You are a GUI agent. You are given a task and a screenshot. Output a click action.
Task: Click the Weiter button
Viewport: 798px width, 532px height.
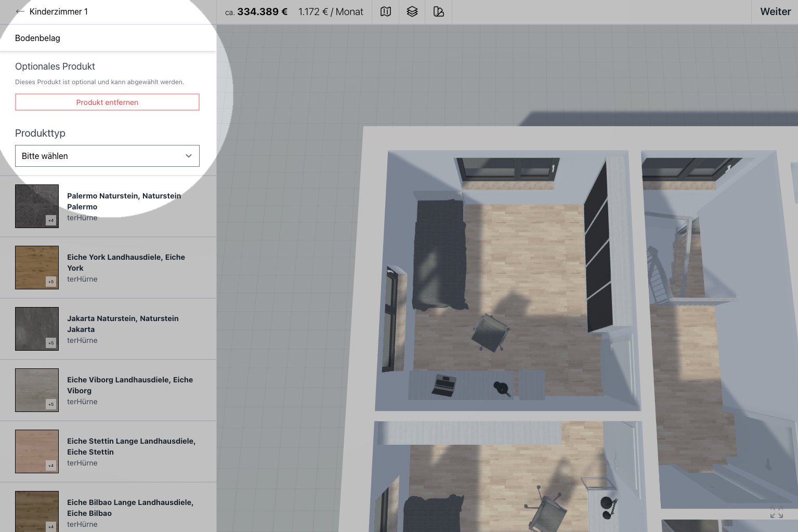coord(775,11)
